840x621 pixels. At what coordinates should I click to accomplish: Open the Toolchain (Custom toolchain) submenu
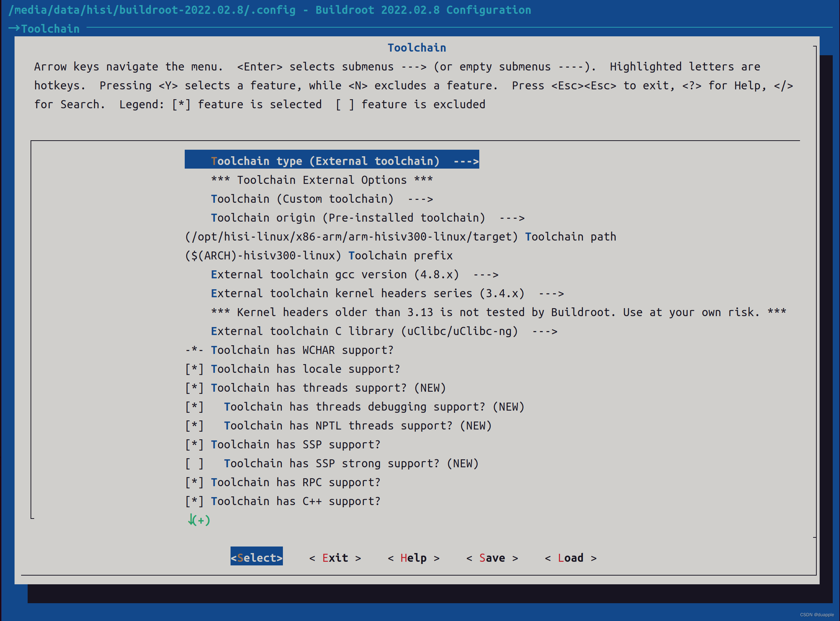tap(321, 199)
